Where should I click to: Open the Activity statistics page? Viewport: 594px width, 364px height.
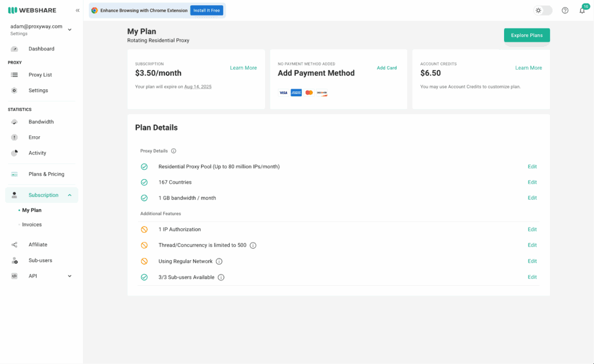[37, 152]
